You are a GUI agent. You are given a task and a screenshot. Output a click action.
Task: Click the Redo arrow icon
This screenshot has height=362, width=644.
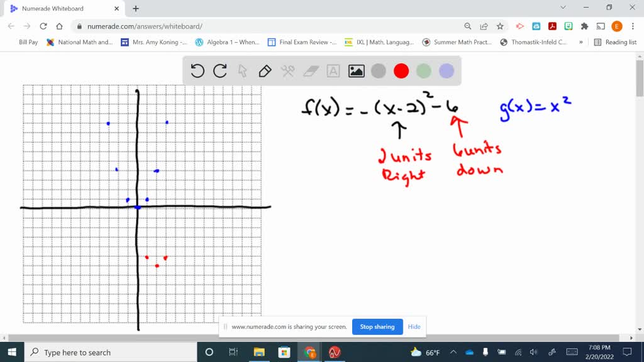[219, 71]
